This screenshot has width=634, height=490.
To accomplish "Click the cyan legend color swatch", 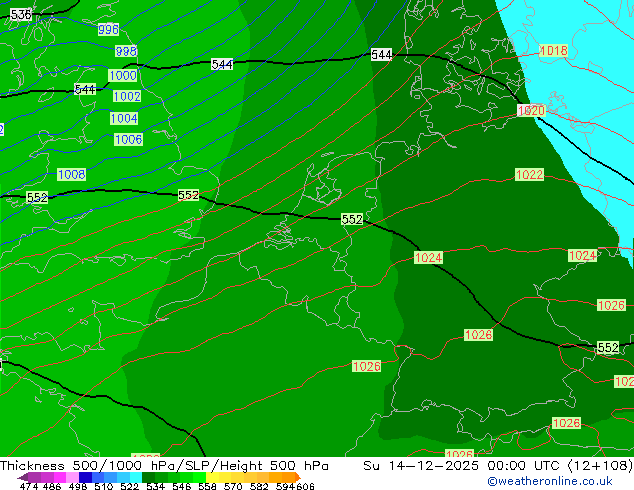I will click(x=136, y=477).
